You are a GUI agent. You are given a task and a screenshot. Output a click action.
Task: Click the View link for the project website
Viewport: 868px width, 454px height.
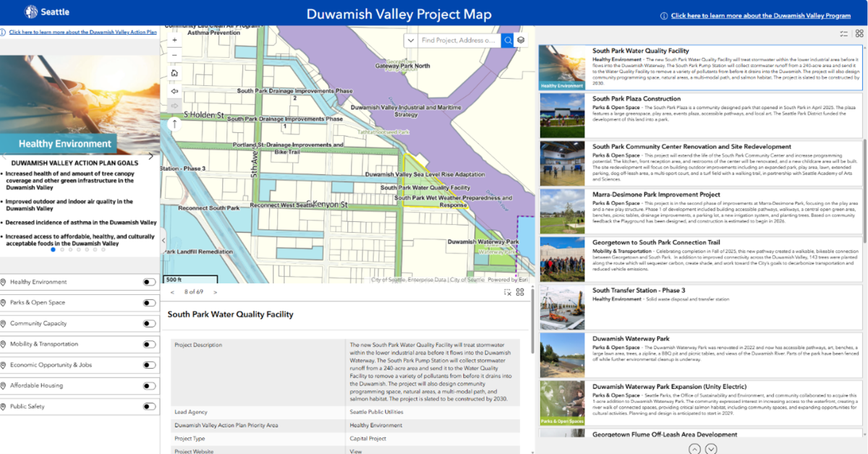pyautogui.click(x=356, y=450)
